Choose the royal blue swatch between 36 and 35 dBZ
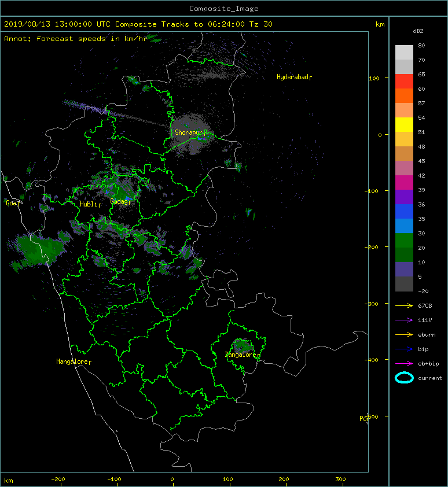This screenshot has height=487, width=448. (x=404, y=211)
